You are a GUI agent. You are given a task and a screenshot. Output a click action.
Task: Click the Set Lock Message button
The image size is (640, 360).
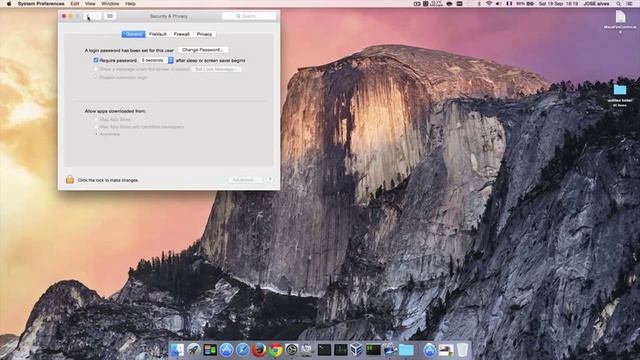216,69
